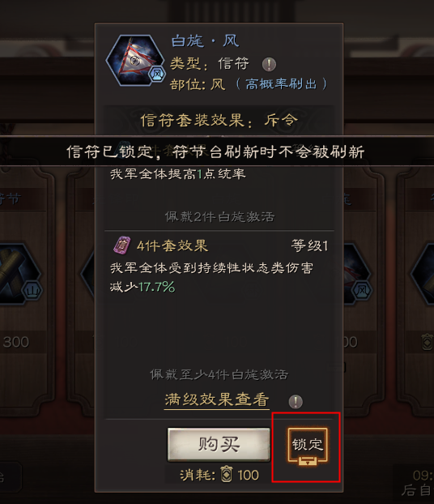Viewport: 434px width, 504px height.
Task: Click the 风 badge on the item icon
Action: point(157,75)
